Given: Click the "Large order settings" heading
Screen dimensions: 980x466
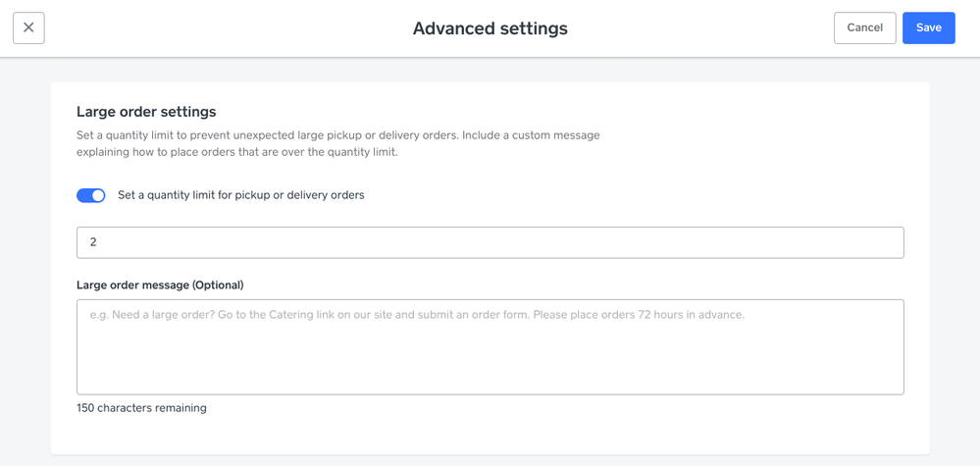Looking at the screenshot, I should point(146,112).
